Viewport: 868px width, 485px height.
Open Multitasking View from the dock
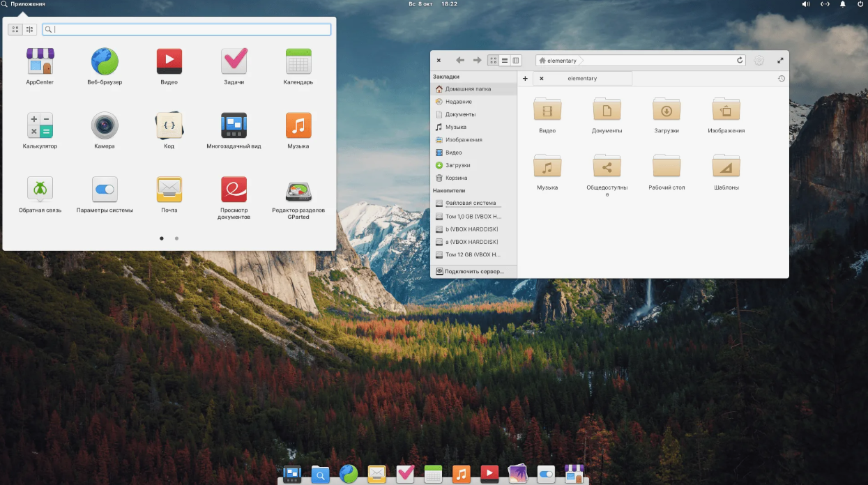click(x=292, y=474)
